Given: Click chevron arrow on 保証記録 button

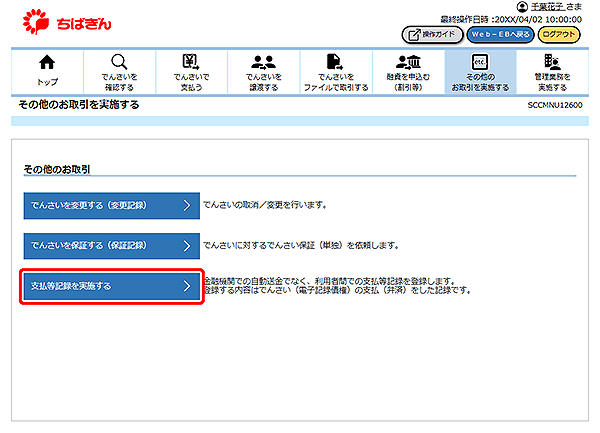Looking at the screenshot, I should point(186,245).
